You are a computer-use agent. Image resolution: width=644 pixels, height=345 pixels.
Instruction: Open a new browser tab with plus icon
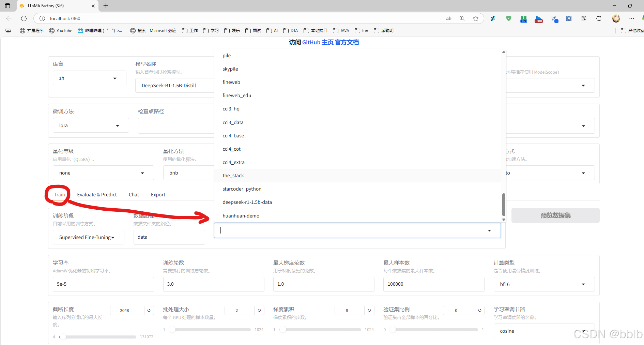[106, 6]
